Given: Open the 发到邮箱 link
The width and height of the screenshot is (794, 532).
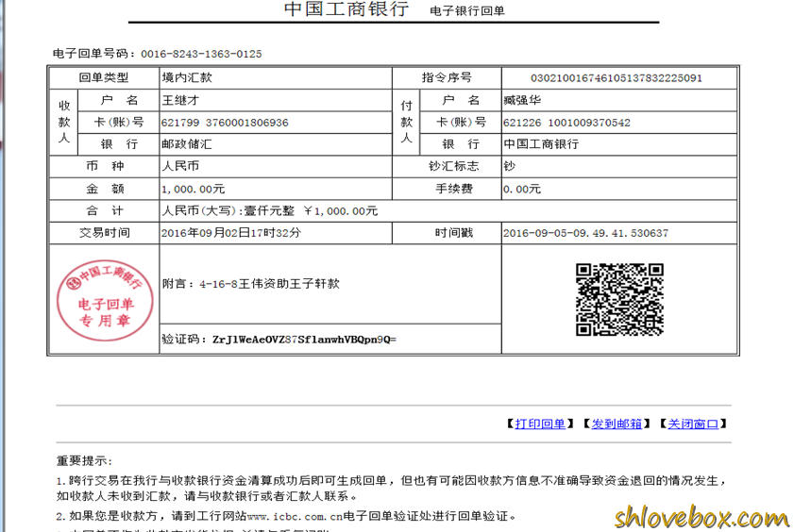Looking at the screenshot, I should pos(617,424).
